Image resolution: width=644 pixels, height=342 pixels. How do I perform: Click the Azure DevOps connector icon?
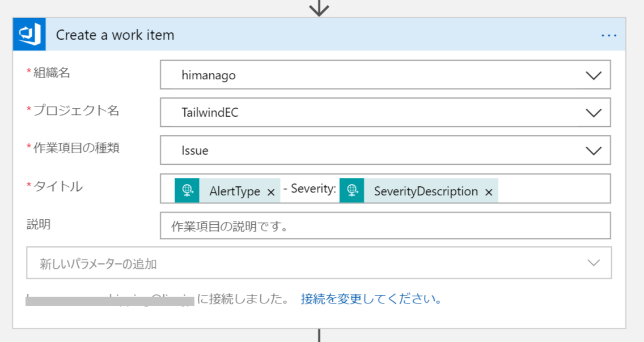pyautogui.click(x=29, y=35)
